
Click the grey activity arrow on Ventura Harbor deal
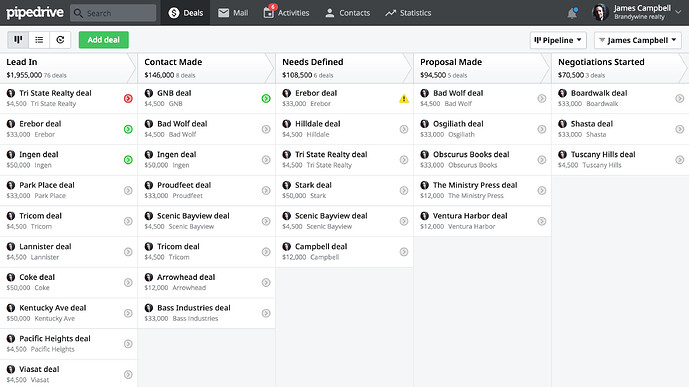point(541,221)
